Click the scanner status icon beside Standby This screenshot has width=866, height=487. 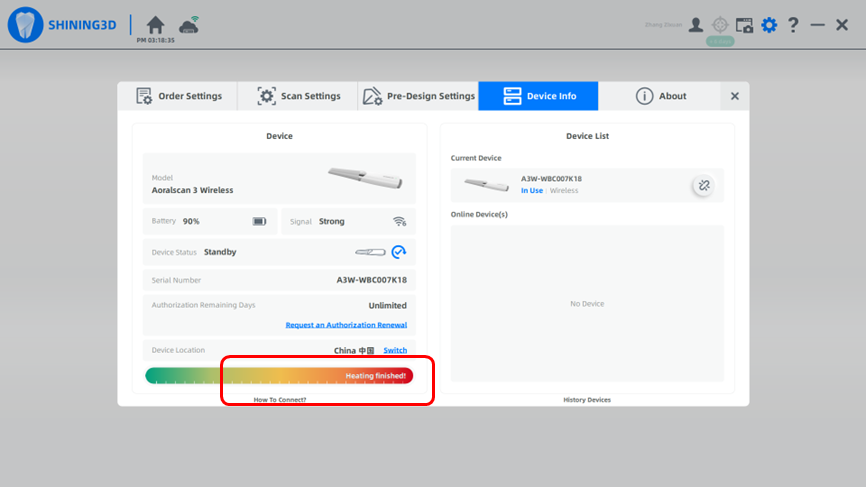370,252
